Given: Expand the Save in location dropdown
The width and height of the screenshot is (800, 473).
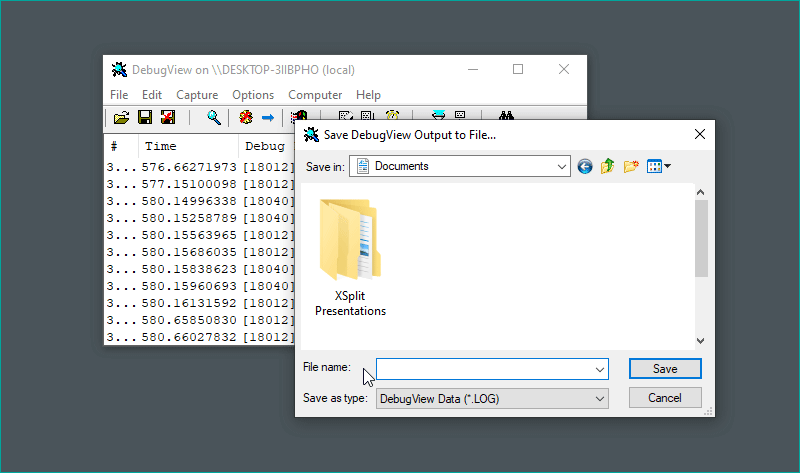Looking at the screenshot, I should [x=561, y=166].
